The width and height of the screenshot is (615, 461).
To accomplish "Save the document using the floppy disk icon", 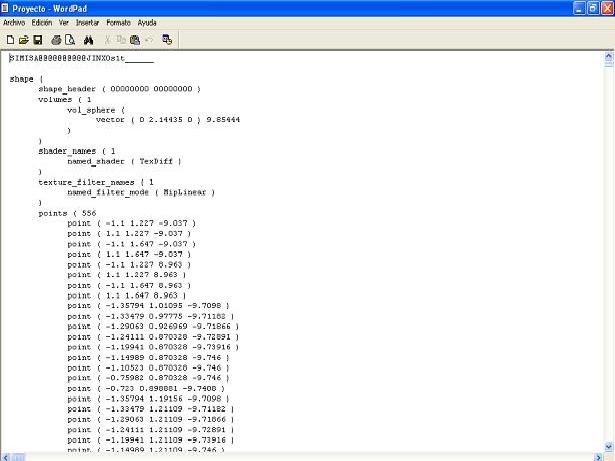I will coord(37,39).
